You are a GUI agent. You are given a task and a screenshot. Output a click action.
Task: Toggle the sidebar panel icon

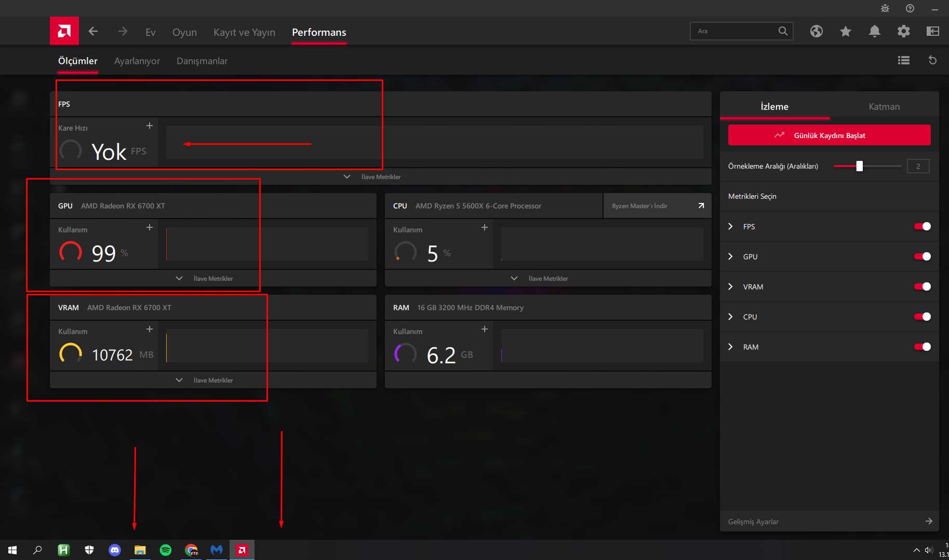[x=933, y=31]
